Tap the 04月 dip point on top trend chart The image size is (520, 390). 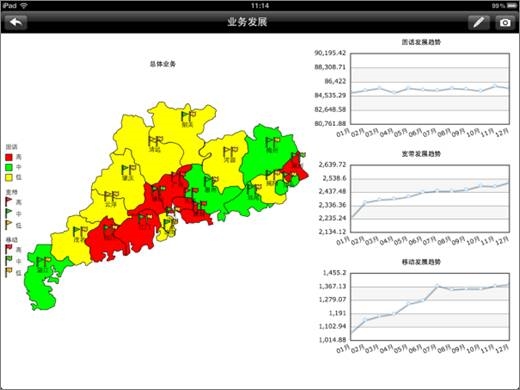394,92
